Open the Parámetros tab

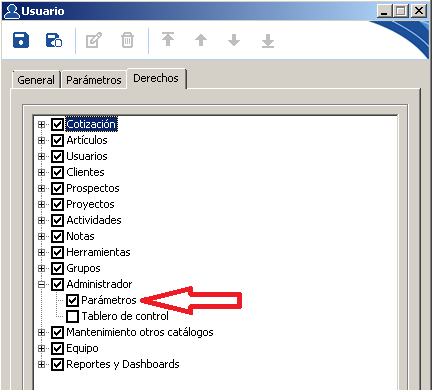pos(94,80)
